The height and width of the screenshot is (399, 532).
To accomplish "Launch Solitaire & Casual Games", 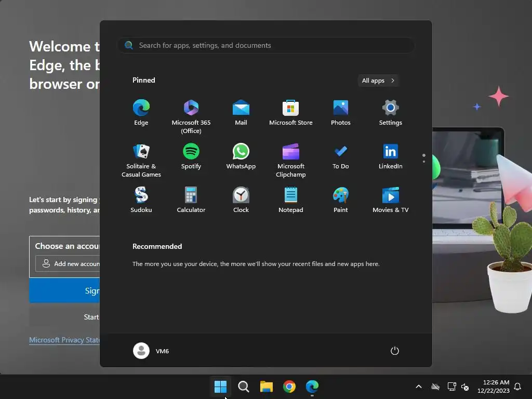I will (x=141, y=160).
